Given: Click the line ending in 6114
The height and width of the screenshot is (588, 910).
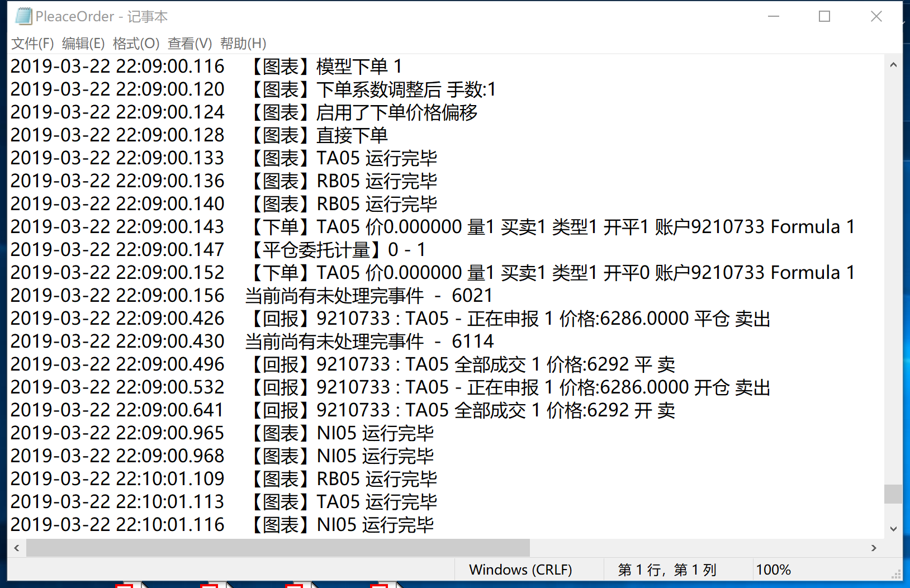Looking at the screenshot, I should (x=252, y=342).
